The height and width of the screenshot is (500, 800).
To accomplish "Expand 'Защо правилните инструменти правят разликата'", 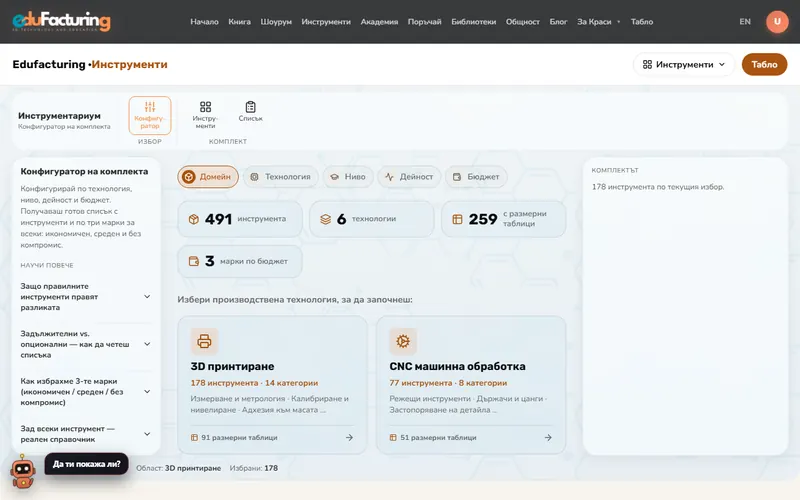I will (86, 297).
